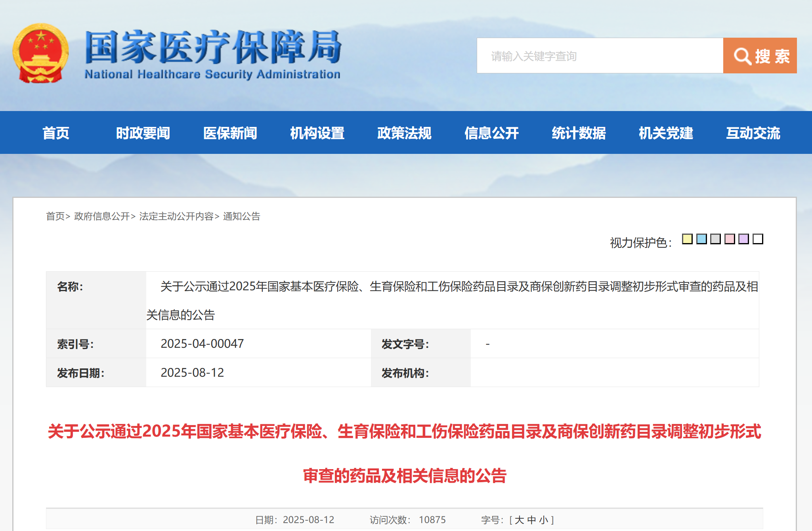Open the 首页 navigation menu item

coord(55,133)
